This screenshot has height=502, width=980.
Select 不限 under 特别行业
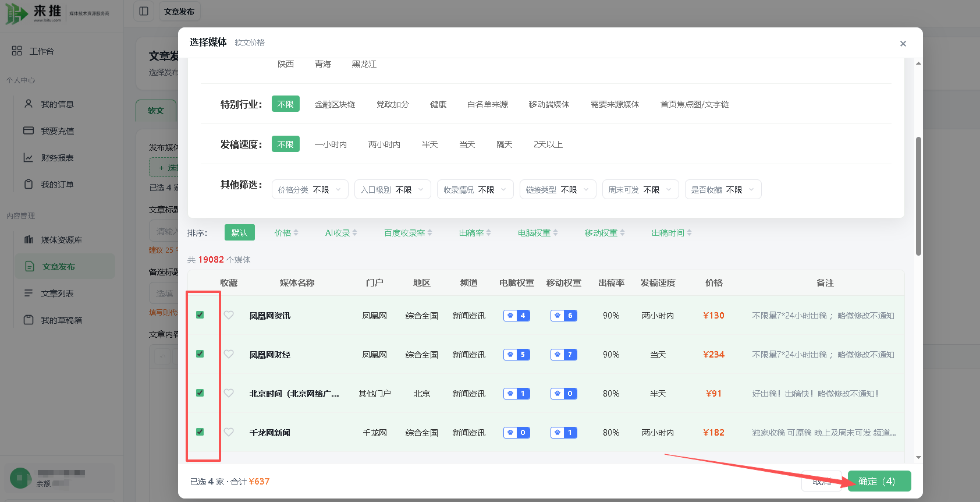pyautogui.click(x=286, y=104)
